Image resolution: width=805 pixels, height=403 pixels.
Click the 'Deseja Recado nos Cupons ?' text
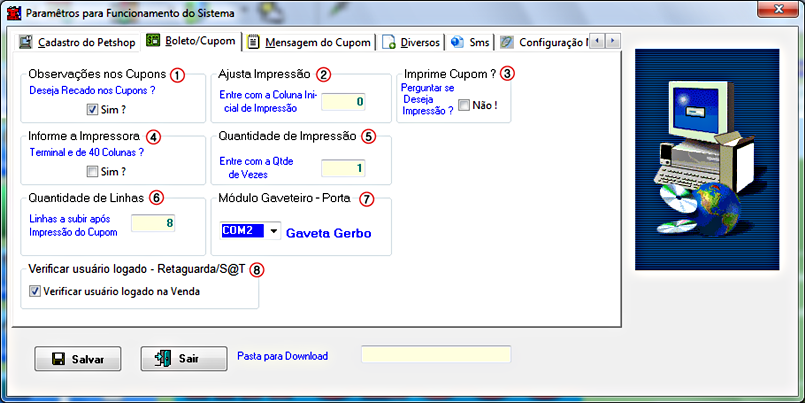tap(92, 91)
